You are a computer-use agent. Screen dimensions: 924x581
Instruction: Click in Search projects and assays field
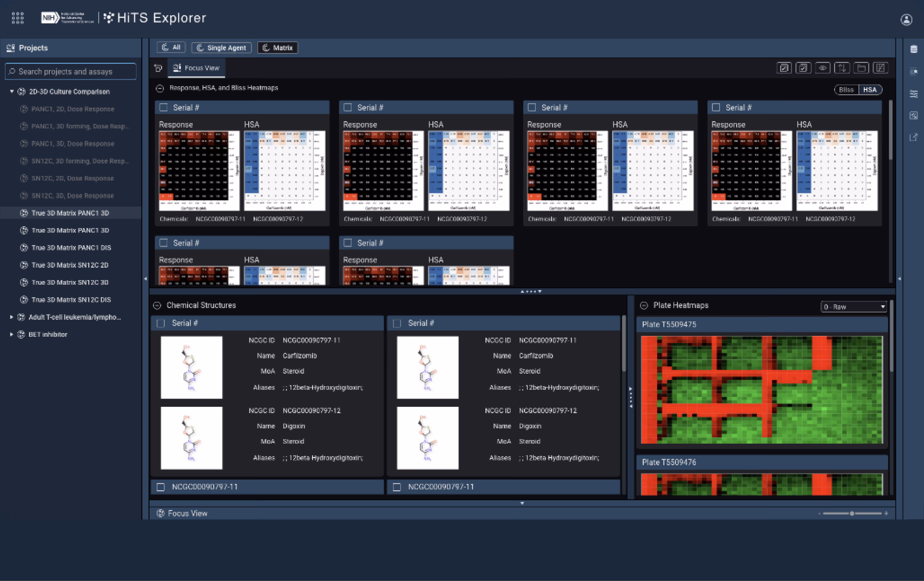pos(70,71)
